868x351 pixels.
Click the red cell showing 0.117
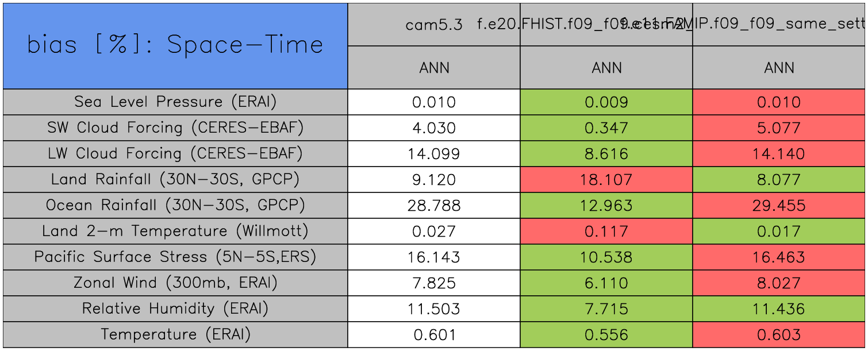pos(606,231)
